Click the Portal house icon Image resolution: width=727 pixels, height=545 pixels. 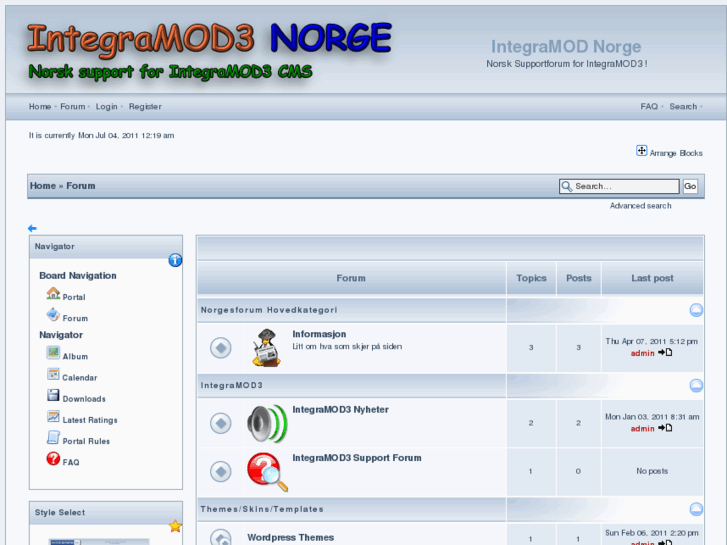click(x=53, y=294)
